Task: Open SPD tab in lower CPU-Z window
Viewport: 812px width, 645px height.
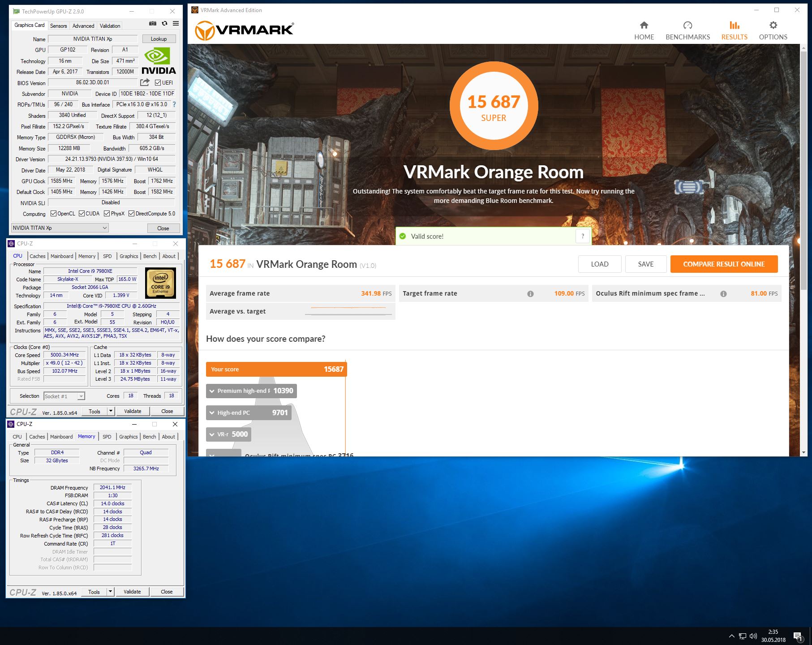Action: point(107,437)
